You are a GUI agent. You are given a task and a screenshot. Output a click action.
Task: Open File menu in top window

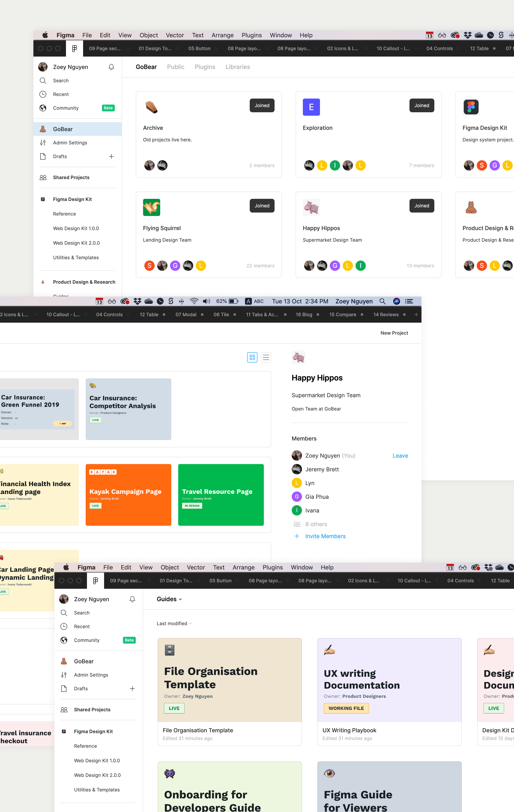point(87,35)
